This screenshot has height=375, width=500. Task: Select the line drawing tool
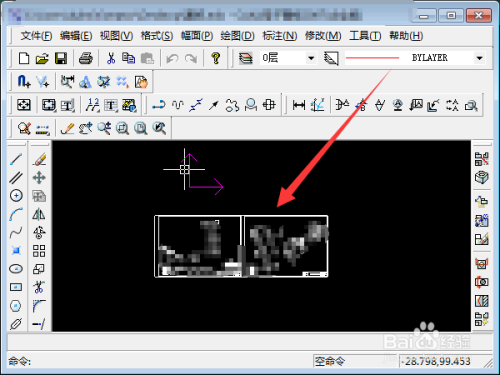tap(16, 159)
